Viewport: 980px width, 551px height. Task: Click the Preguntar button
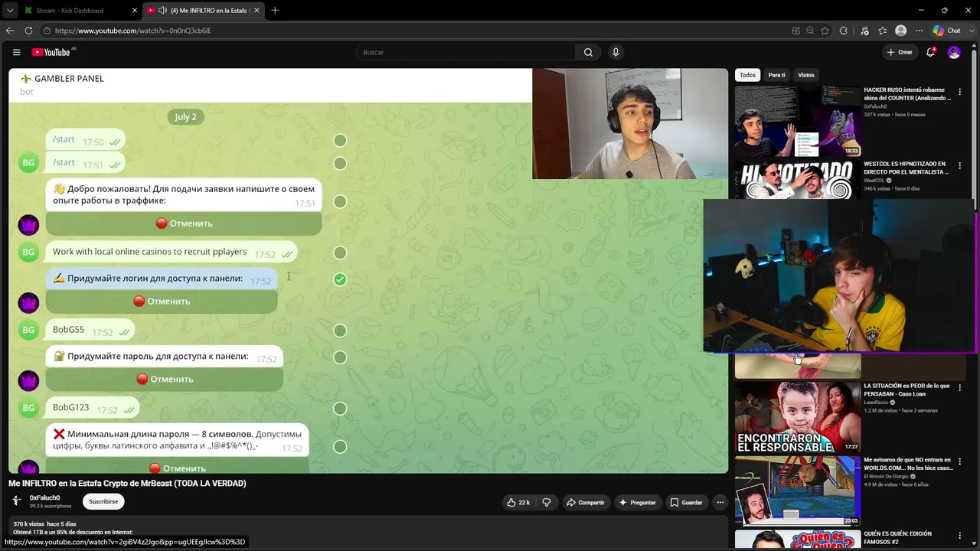coord(637,502)
